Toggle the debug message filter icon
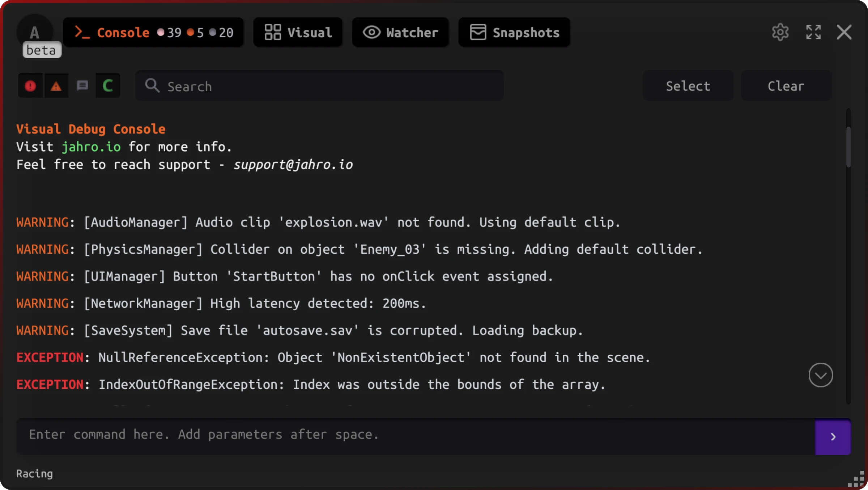The width and height of the screenshot is (868, 490). point(82,86)
